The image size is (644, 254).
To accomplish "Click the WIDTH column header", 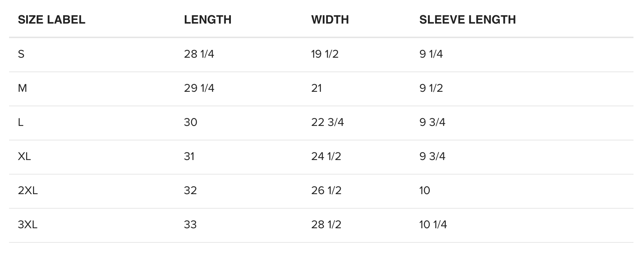I will pyautogui.click(x=330, y=20).
